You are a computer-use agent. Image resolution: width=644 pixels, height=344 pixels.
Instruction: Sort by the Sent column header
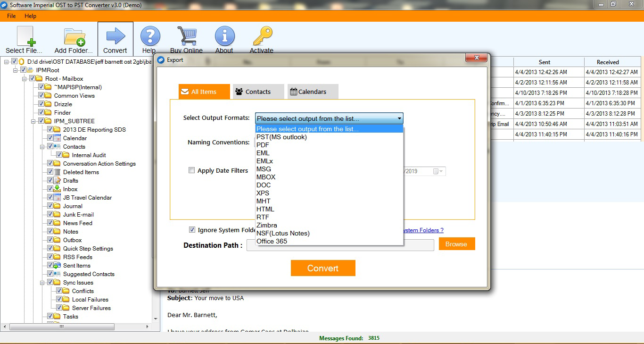click(545, 62)
